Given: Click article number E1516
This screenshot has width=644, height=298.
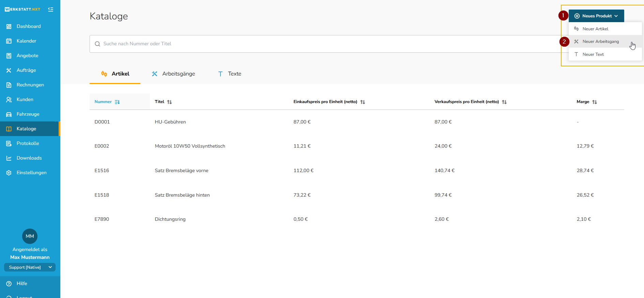Looking at the screenshot, I should point(102,171).
